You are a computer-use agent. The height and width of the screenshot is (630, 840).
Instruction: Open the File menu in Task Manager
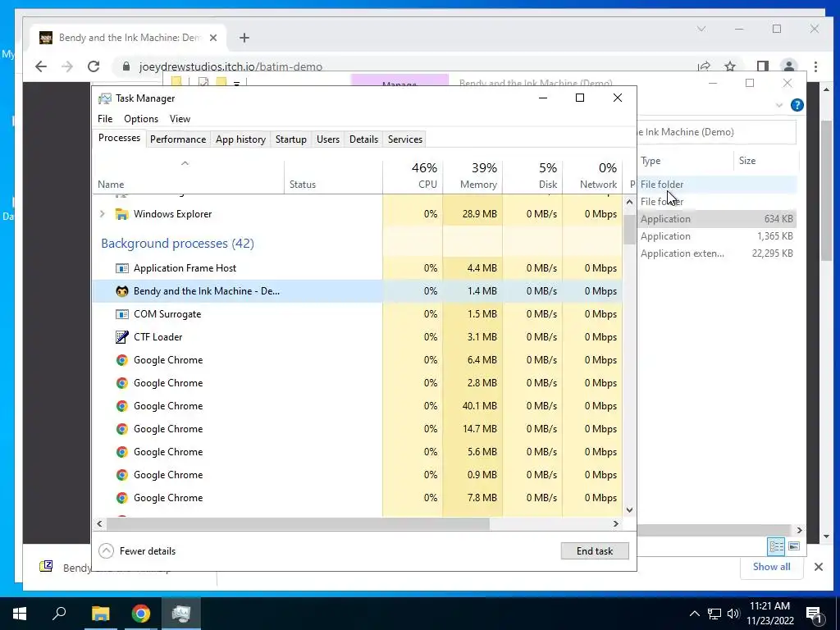(x=105, y=119)
